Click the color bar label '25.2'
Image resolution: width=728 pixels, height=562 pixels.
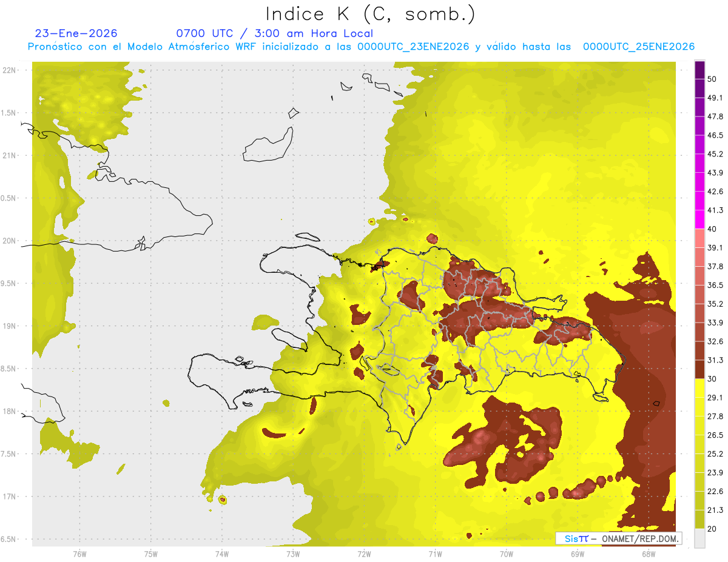pyautogui.click(x=715, y=454)
